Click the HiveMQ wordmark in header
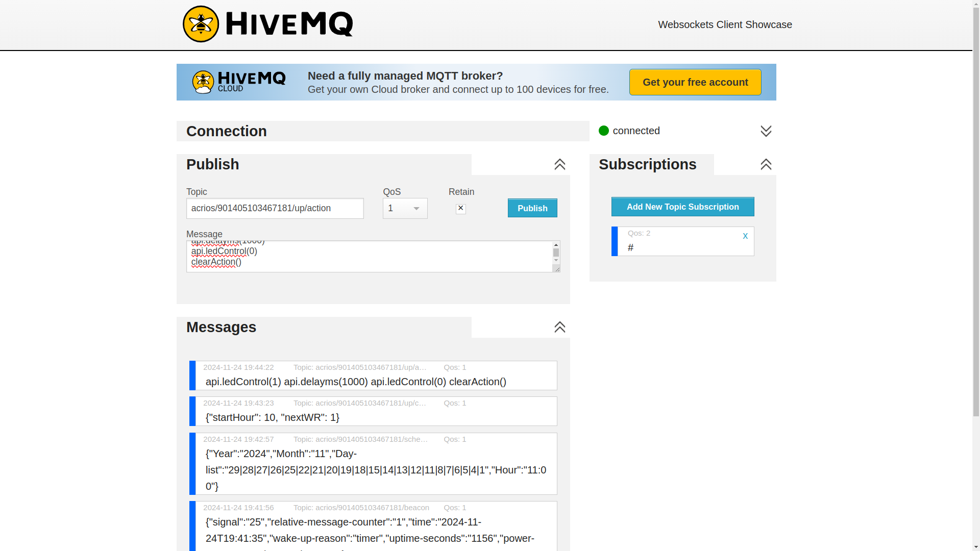The width and height of the screenshot is (980, 551). pos(289,24)
